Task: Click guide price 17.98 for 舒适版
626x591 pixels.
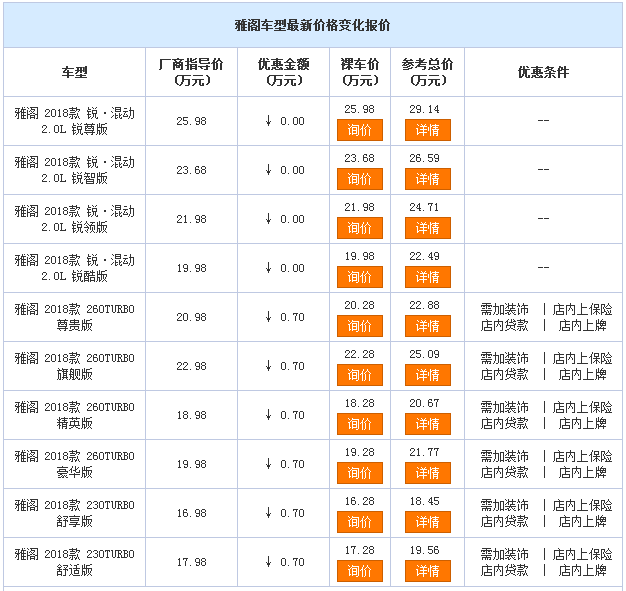Action: (x=192, y=562)
